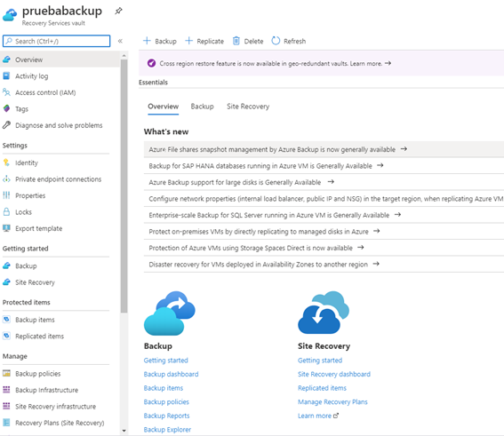Click the plus Replicate toolbar button
504x436 pixels.
click(x=204, y=41)
